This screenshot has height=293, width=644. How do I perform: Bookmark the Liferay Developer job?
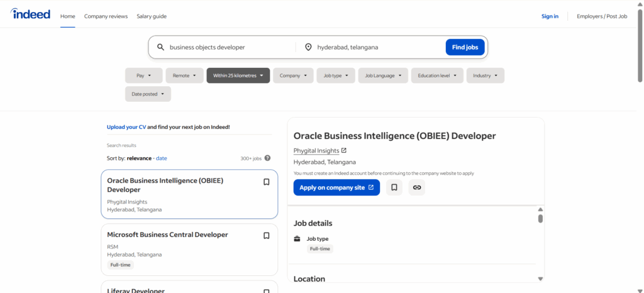(266, 290)
